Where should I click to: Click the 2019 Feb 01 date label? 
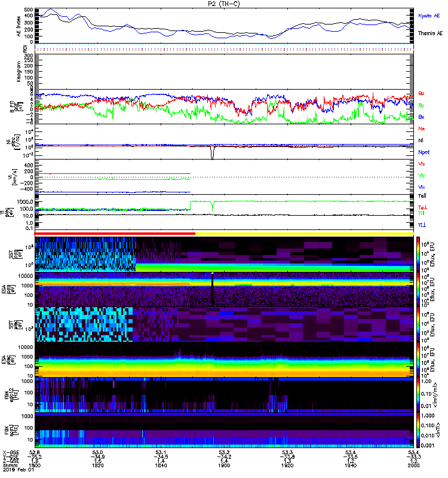pyautogui.click(x=19, y=470)
